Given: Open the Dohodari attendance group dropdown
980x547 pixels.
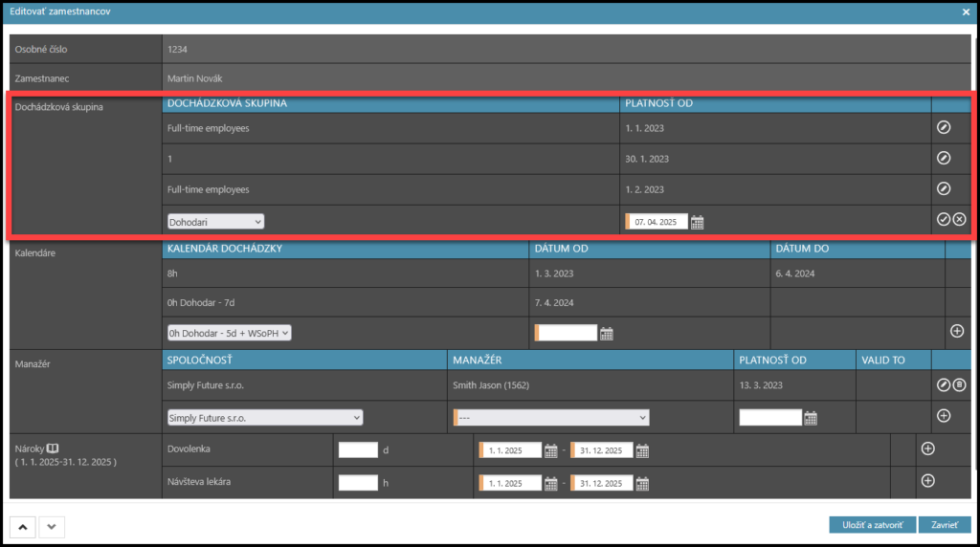Looking at the screenshot, I should click(215, 221).
